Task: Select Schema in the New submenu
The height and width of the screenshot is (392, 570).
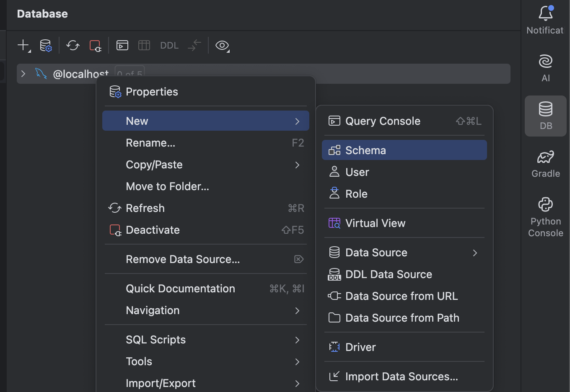Action: tap(365, 150)
